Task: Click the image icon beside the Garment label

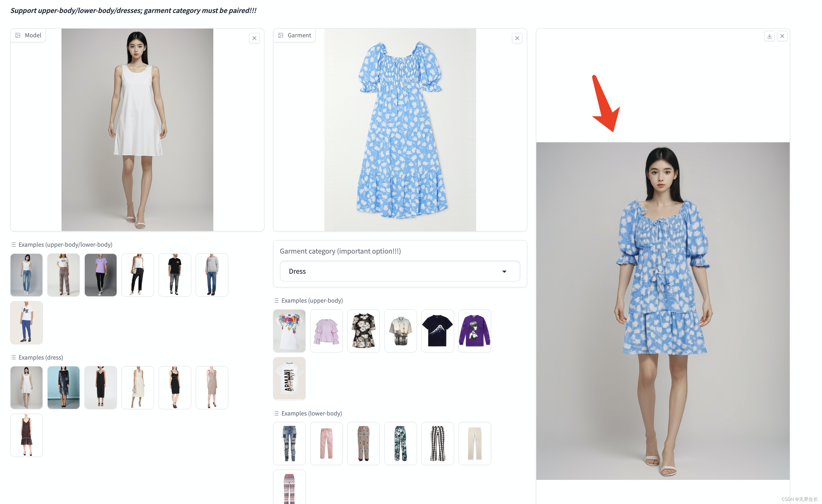Action: pos(281,35)
